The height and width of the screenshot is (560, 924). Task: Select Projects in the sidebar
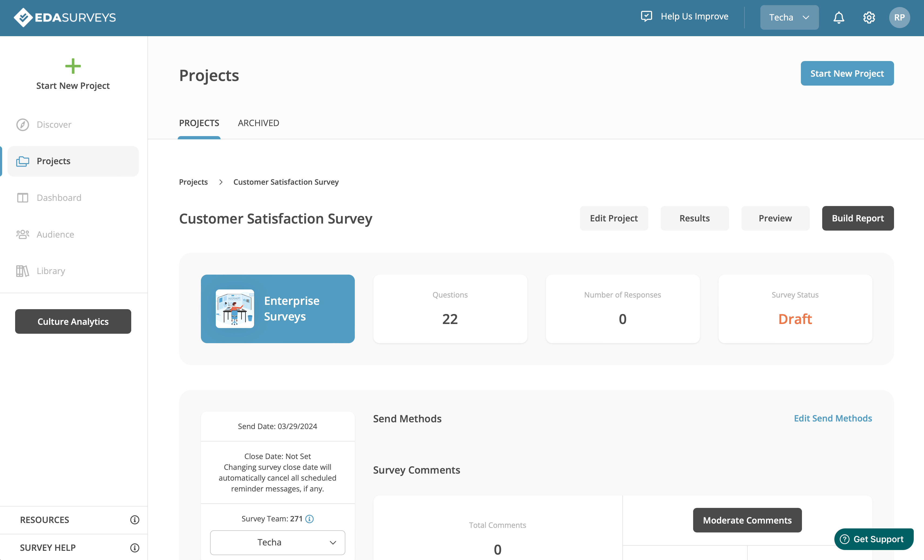73,161
